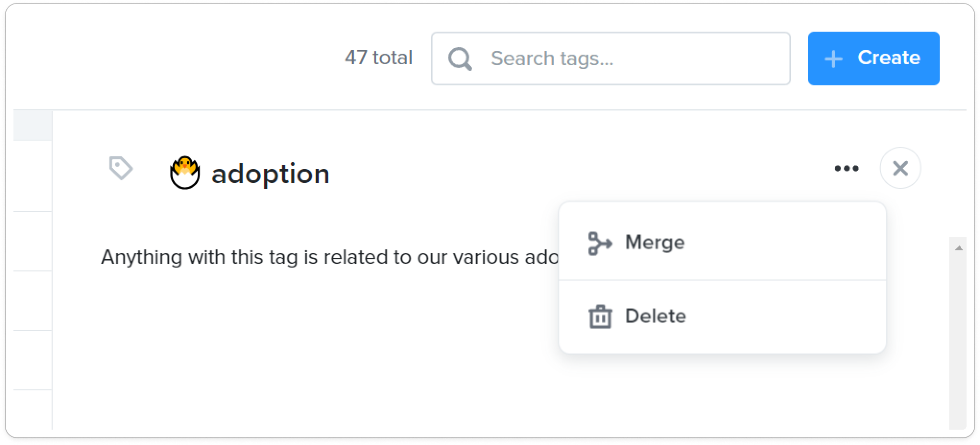Click the hatching chick emoji icon
Screen dimensions: 980x445
click(185, 173)
